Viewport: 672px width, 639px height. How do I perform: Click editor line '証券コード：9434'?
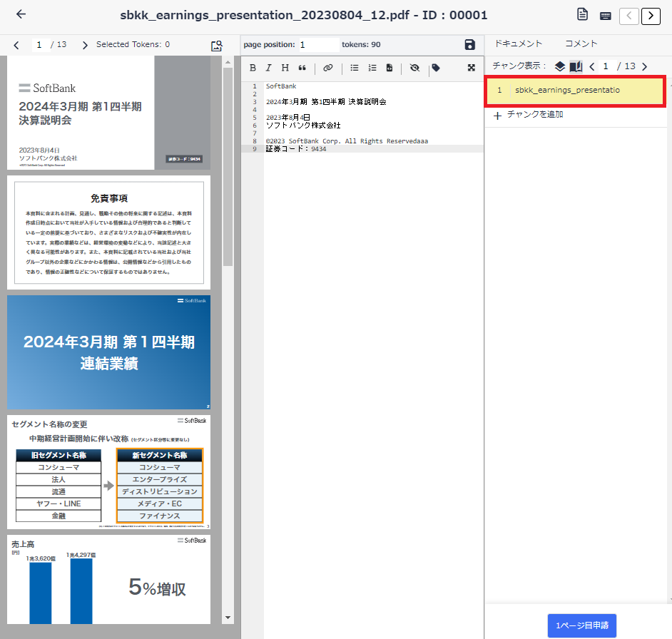tap(296, 149)
